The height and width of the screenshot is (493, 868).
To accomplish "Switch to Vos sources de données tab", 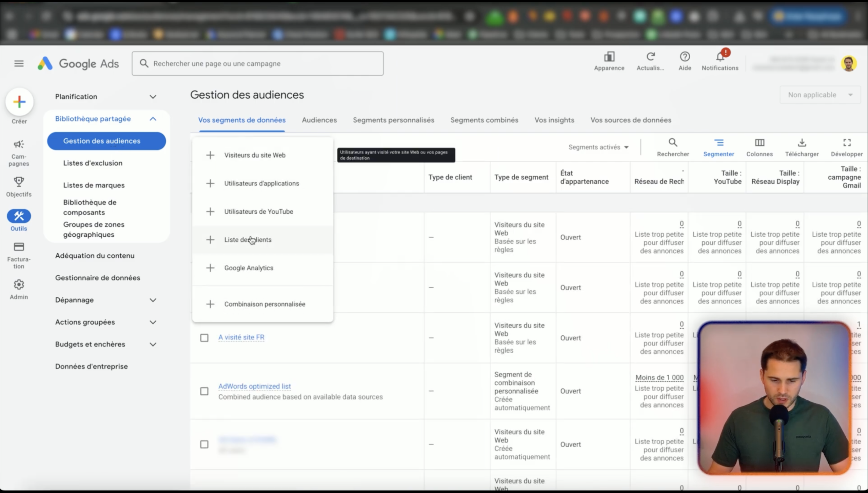I will click(631, 120).
